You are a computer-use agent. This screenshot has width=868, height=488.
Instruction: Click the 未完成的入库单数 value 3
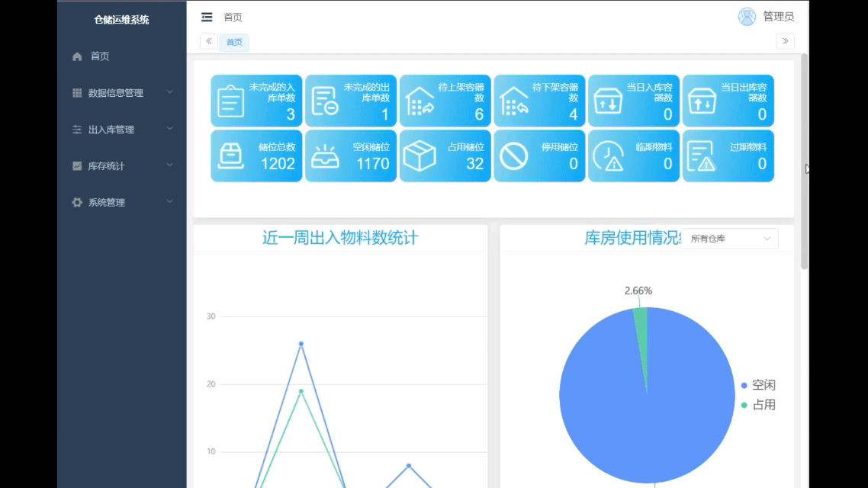point(291,114)
